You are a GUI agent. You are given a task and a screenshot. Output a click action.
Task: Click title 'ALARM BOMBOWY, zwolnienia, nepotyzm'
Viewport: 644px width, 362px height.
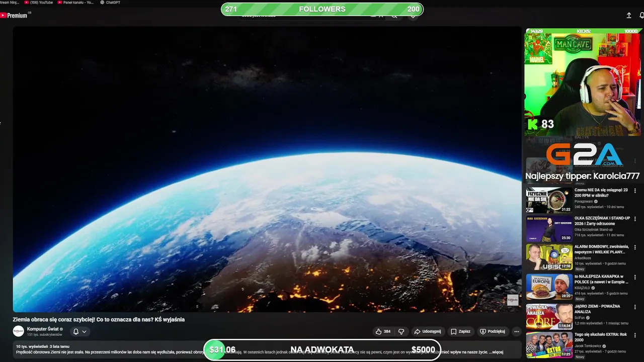(602, 249)
